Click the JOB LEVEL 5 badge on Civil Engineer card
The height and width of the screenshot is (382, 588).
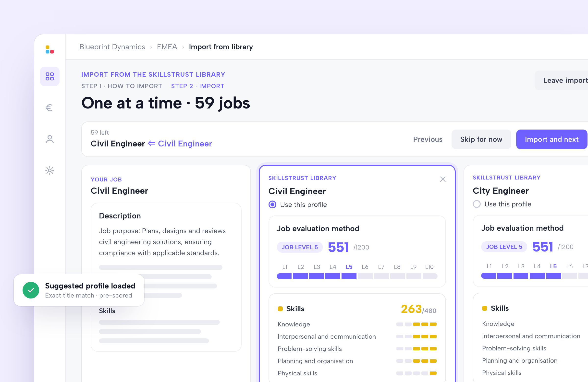300,247
